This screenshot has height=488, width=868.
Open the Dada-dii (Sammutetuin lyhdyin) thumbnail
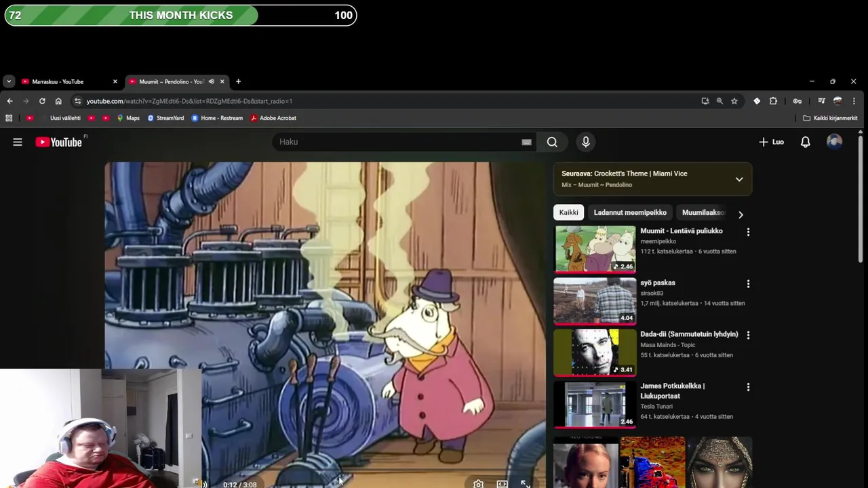[595, 352]
